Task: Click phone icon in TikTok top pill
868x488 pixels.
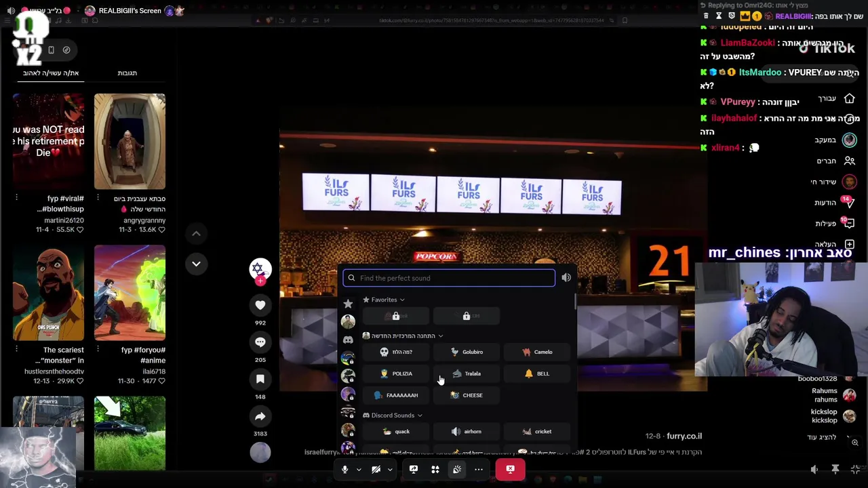Action: pos(51,49)
